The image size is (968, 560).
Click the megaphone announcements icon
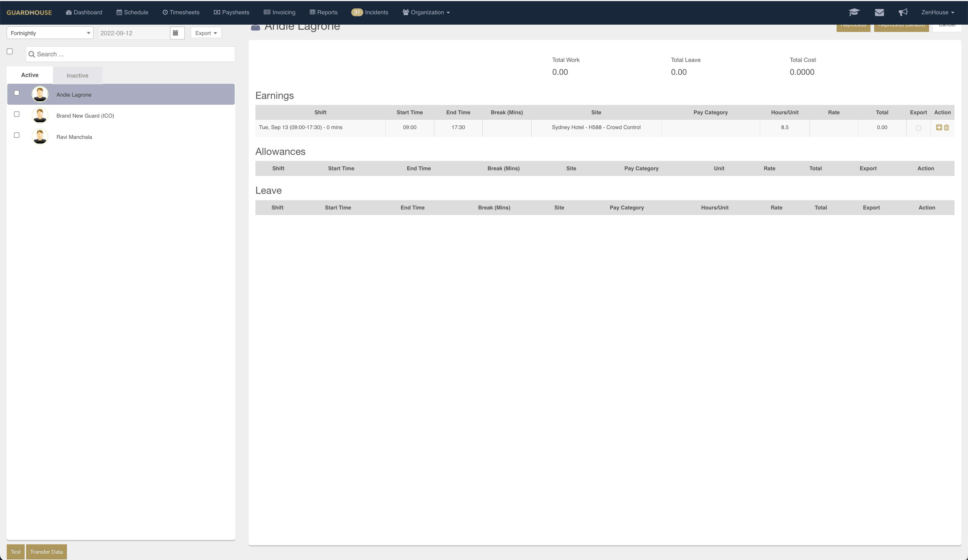[x=903, y=12]
